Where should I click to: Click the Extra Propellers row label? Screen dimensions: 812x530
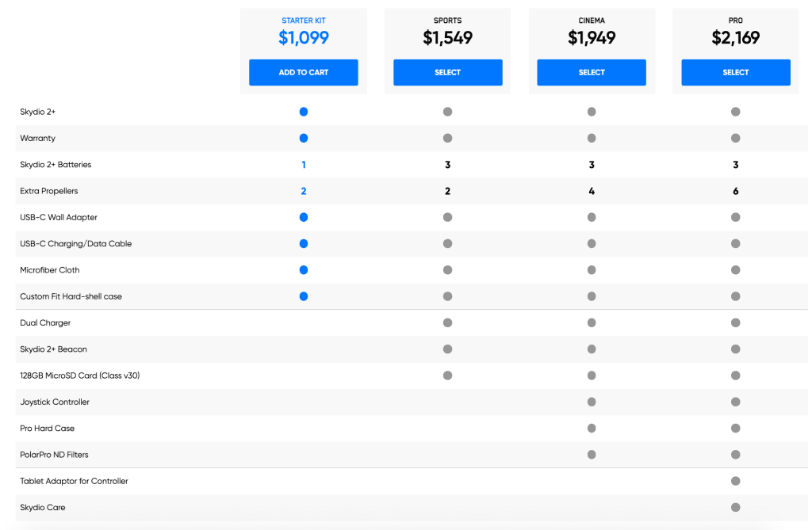point(49,191)
